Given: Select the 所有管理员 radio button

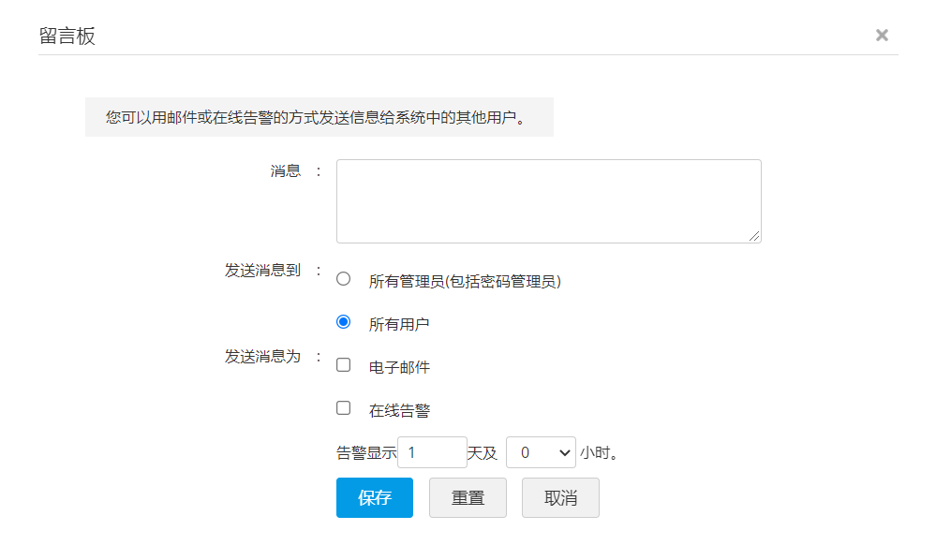Looking at the screenshot, I should pos(343,278).
